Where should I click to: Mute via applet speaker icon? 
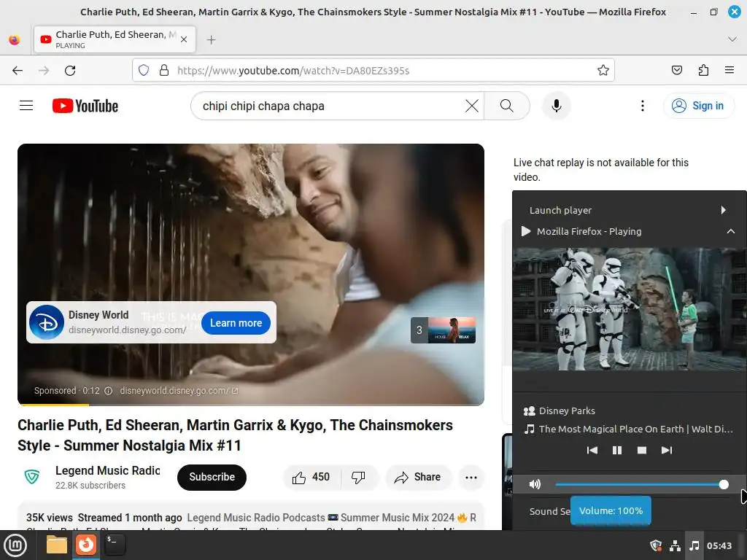[535, 484]
